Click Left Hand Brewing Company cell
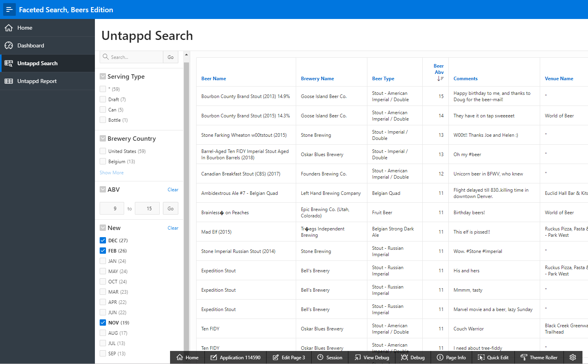Image resolution: width=588 pixels, height=364 pixels. point(331,193)
